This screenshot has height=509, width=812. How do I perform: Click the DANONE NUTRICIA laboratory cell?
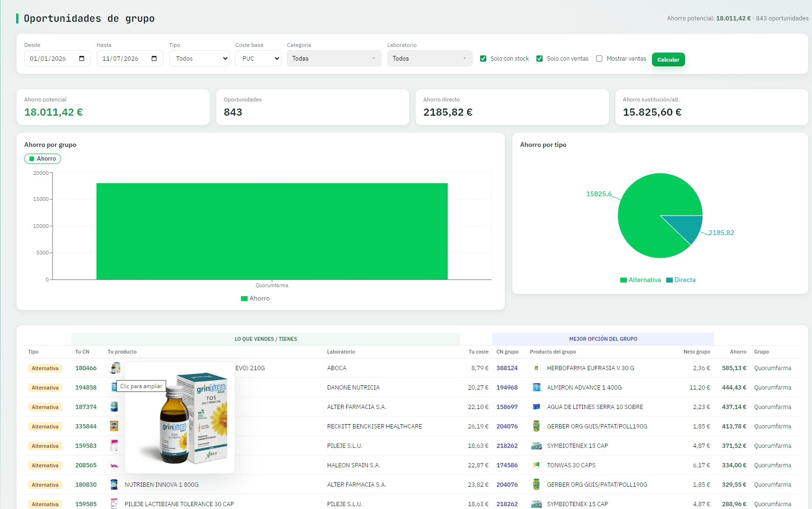[353, 388]
